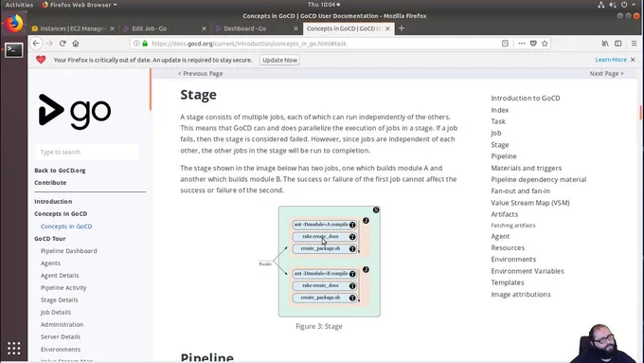Click the address bar URL field
644x363 pixels.
pyautogui.click(x=320, y=44)
